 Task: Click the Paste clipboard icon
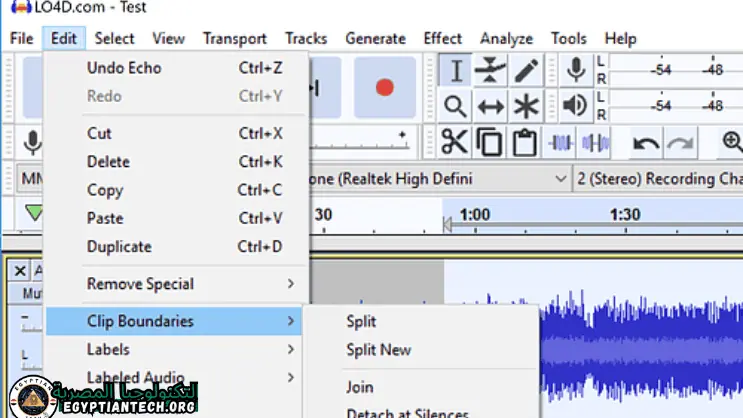click(525, 142)
